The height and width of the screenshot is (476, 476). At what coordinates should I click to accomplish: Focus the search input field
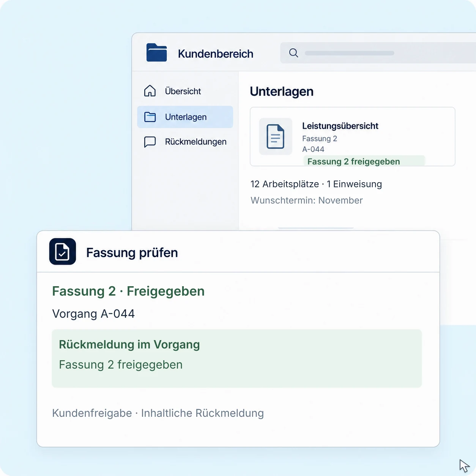[x=378, y=53]
